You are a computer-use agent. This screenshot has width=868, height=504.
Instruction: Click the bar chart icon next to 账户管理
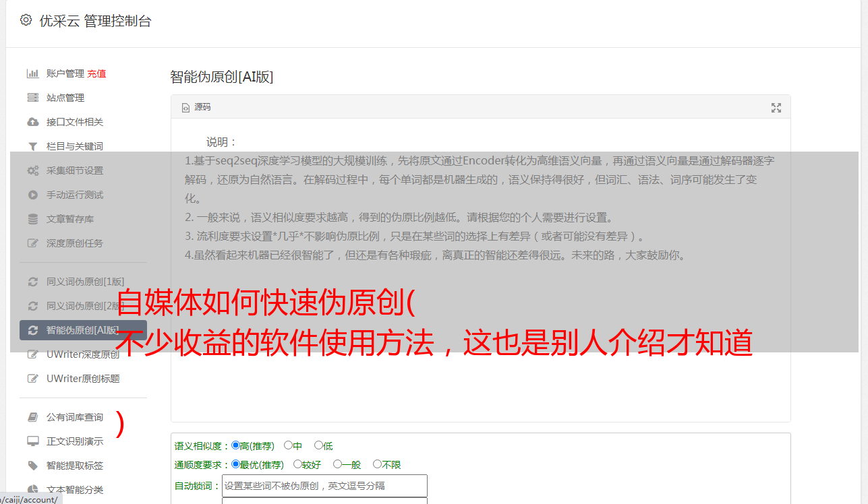32,73
